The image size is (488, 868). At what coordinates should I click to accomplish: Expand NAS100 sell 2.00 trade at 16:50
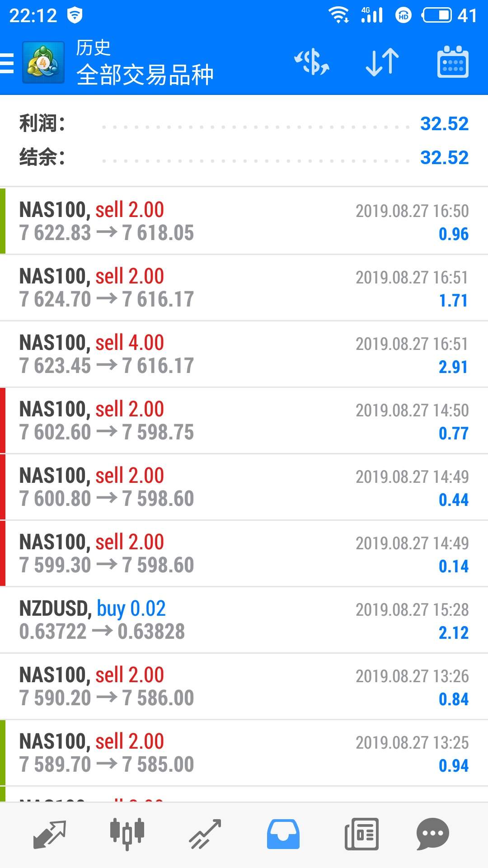[244, 221]
